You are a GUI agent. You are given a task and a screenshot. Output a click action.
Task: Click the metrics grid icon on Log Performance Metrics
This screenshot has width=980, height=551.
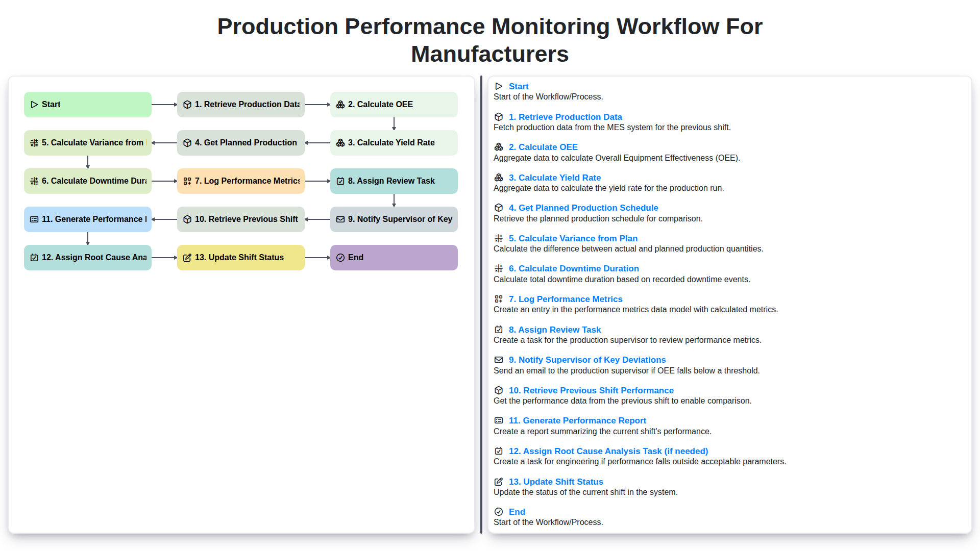[x=187, y=181]
